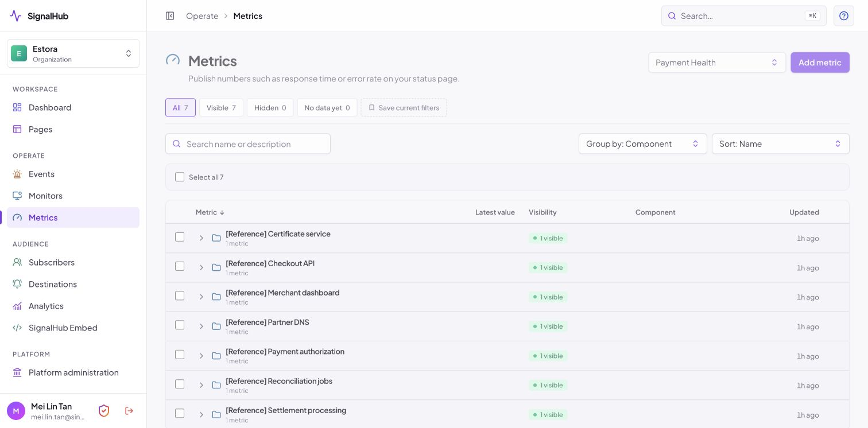868x428 pixels.
Task: Select the Hidden 0 filter tab
Action: (x=270, y=108)
